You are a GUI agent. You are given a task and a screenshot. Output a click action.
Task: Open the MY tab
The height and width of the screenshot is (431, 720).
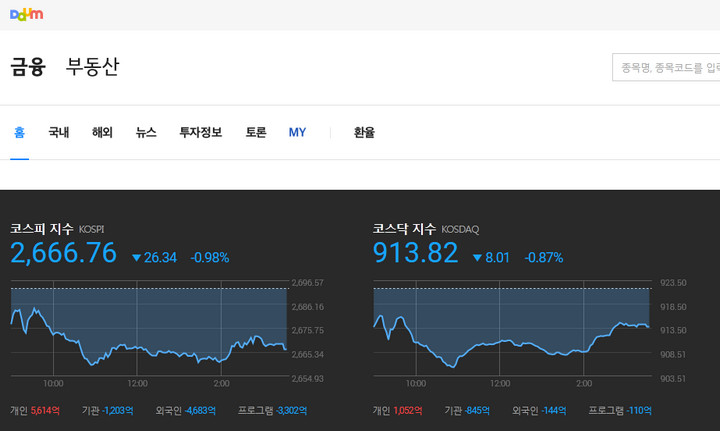pos(297,132)
